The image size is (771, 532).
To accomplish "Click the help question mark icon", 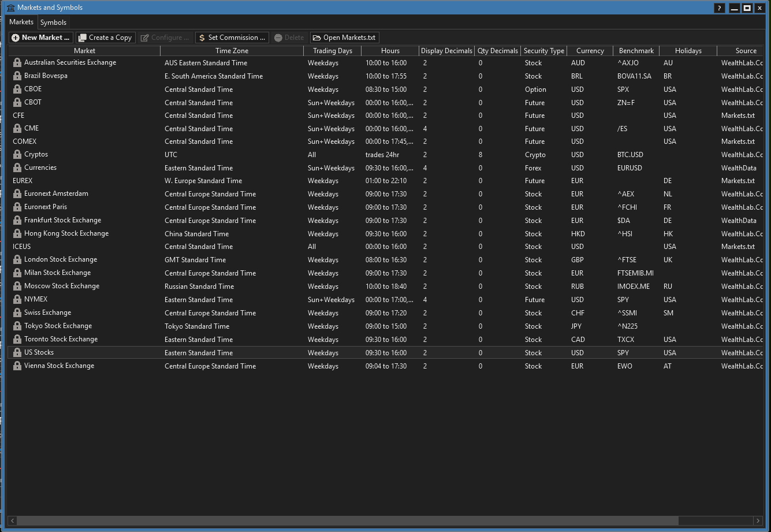I will coord(719,8).
